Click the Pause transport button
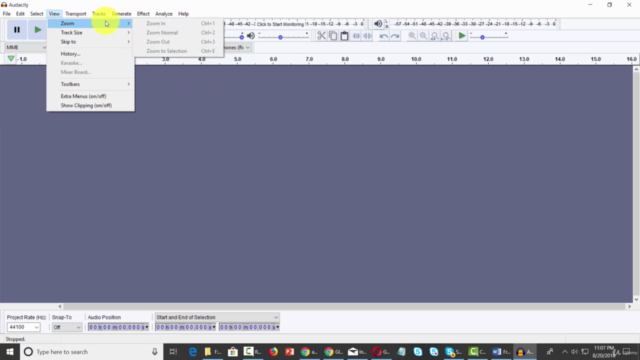 (17, 30)
